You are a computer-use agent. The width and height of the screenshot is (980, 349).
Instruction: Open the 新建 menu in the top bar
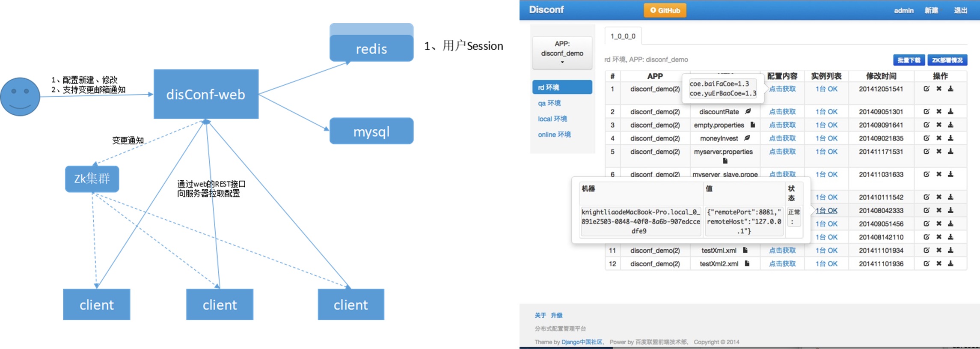coord(931,10)
